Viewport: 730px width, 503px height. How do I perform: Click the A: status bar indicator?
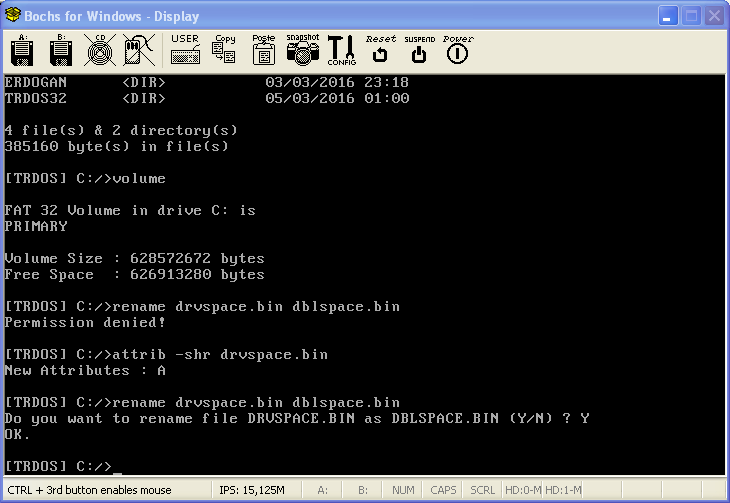[322, 490]
